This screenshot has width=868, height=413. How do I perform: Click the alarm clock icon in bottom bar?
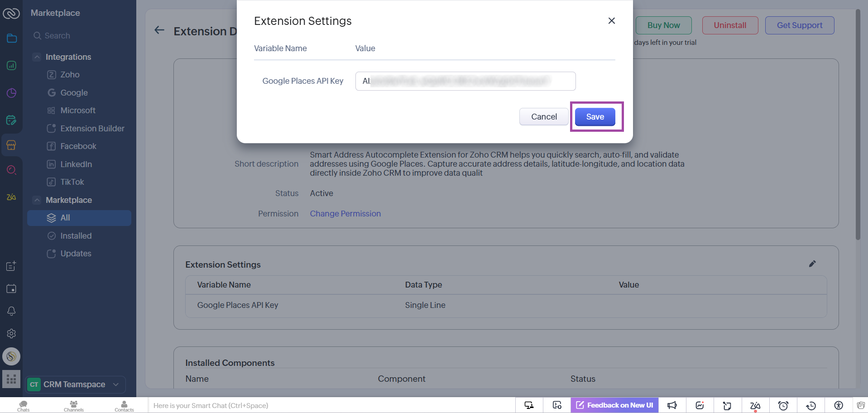coord(784,405)
